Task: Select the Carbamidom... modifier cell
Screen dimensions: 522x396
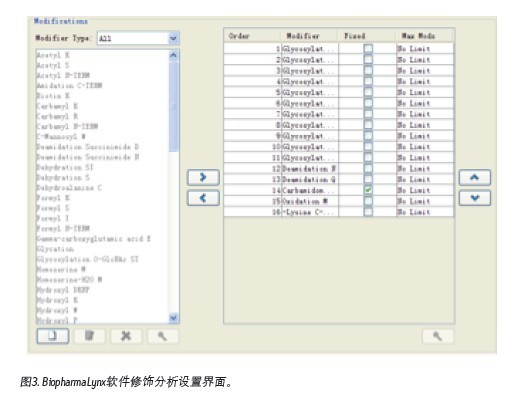Action: click(310, 190)
